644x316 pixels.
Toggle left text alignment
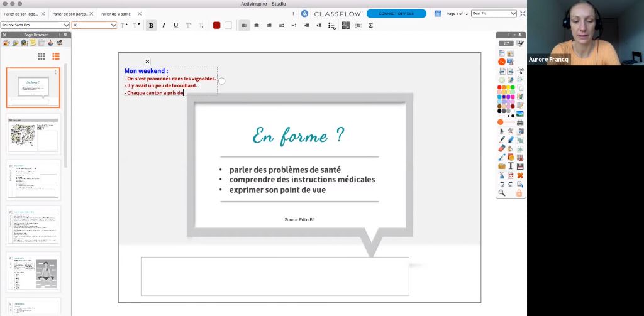pyautogui.click(x=244, y=26)
